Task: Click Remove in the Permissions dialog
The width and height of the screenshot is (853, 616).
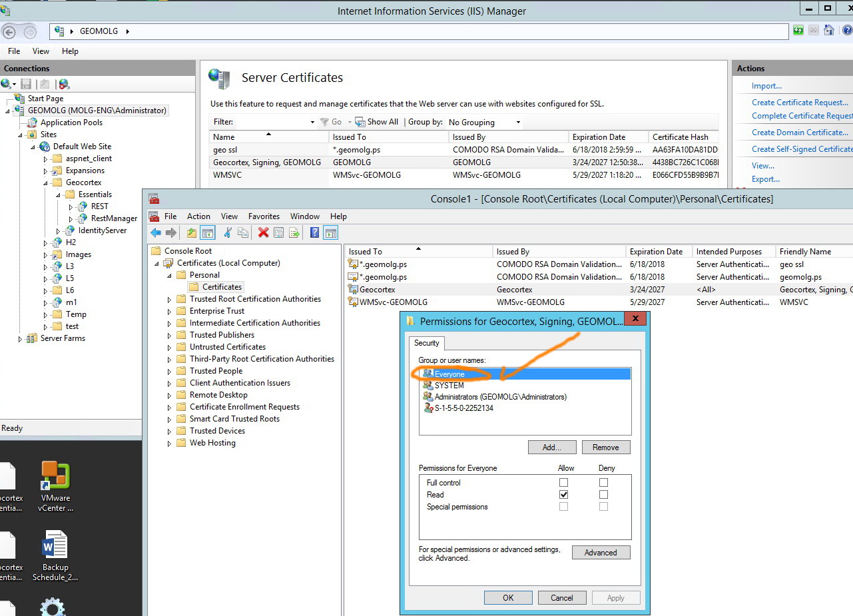Action: (606, 448)
